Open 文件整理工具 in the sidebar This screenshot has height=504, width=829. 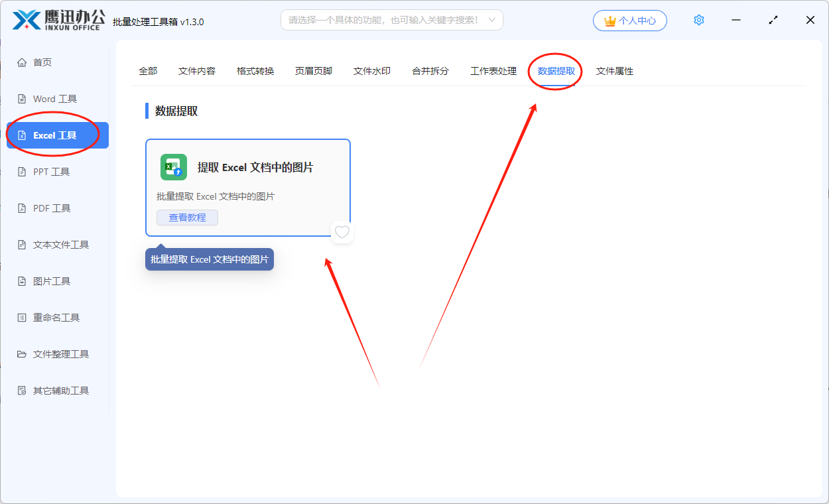click(59, 353)
